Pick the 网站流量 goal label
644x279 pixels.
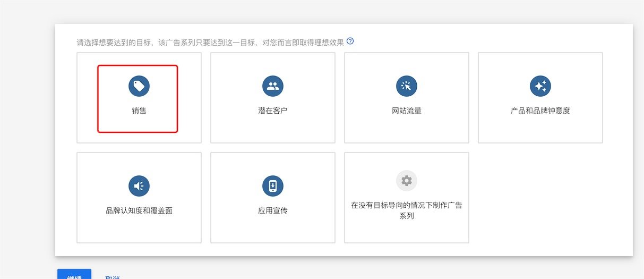(407, 111)
